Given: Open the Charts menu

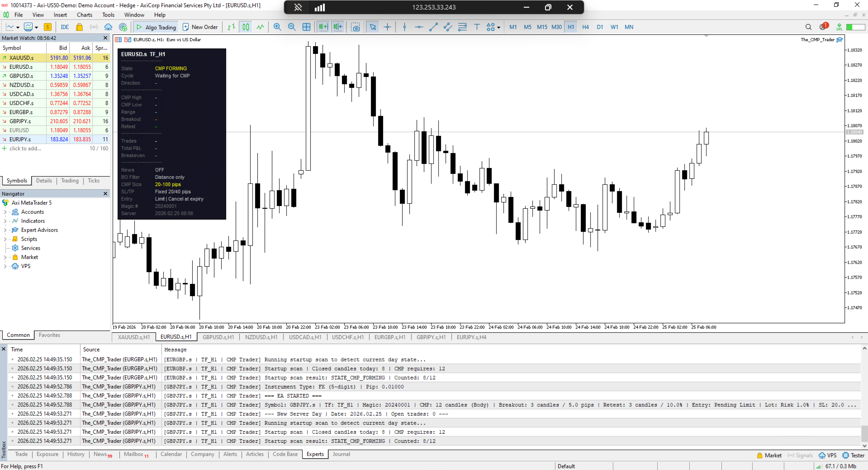Looking at the screenshot, I should click(x=85, y=15).
